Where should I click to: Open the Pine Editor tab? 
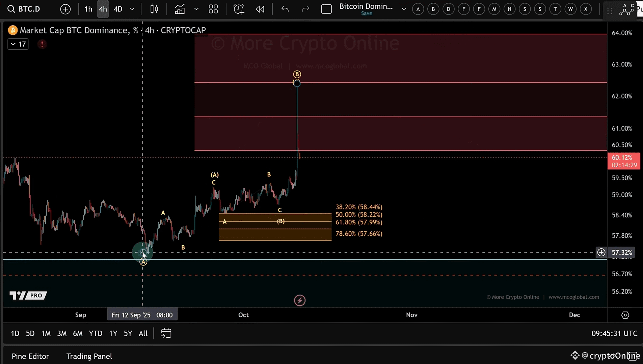[30, 356]
